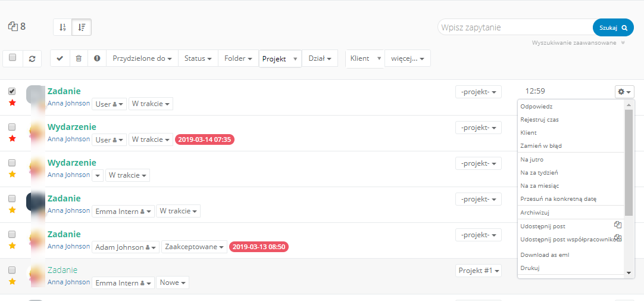Open the Zaakceptowane status dropdown
Image resolution: width=644 pixels, height=301 pixels.
point(194,247)
